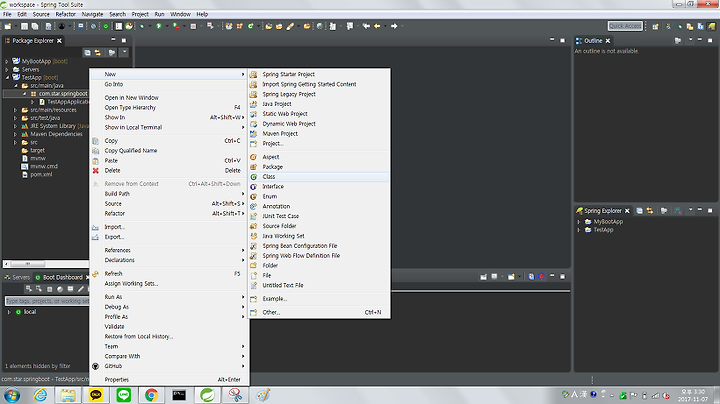Click the Aspect icon in submenu
The image size is (720, 404).
tap(253, 157)
